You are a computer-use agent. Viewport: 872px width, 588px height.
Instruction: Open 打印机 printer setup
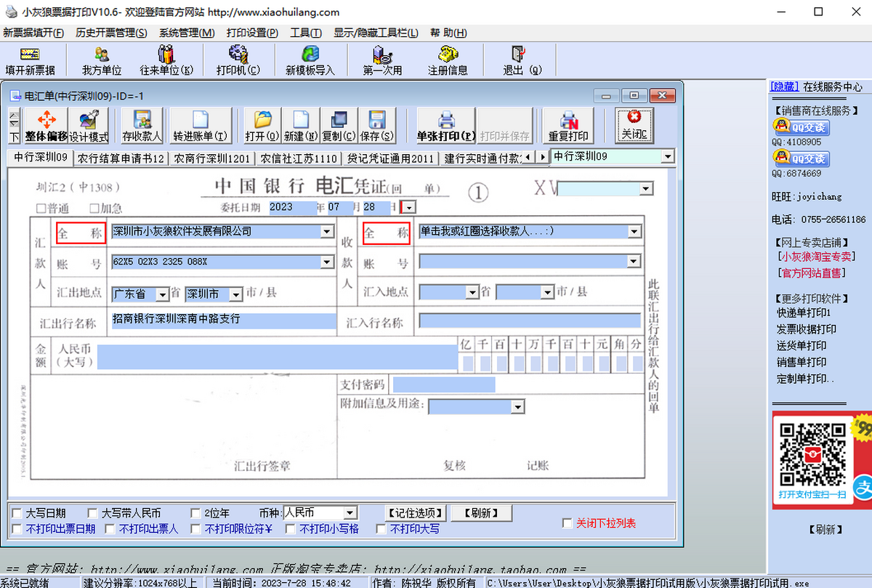(x=238, y=60)
